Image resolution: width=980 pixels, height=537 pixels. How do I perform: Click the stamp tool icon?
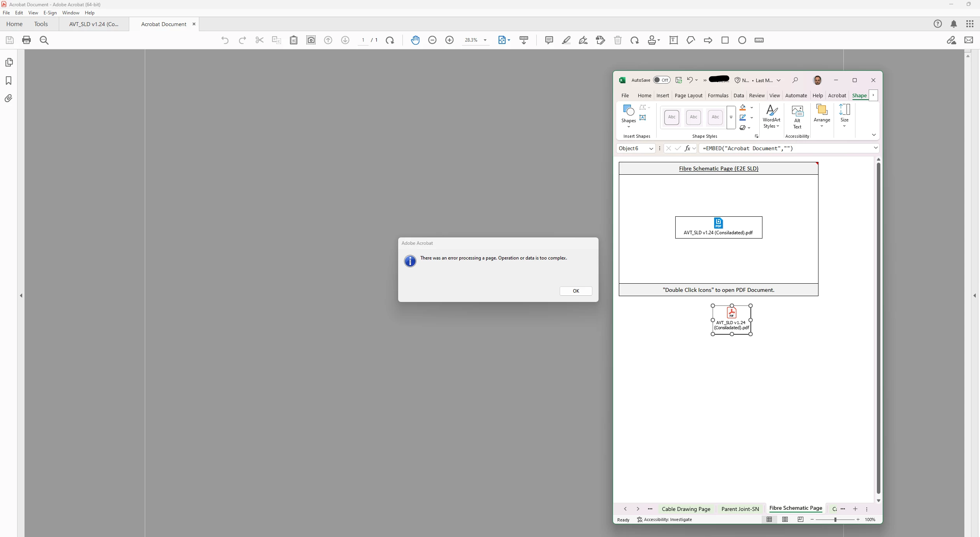pyautogui.click(x=652, y=40)
